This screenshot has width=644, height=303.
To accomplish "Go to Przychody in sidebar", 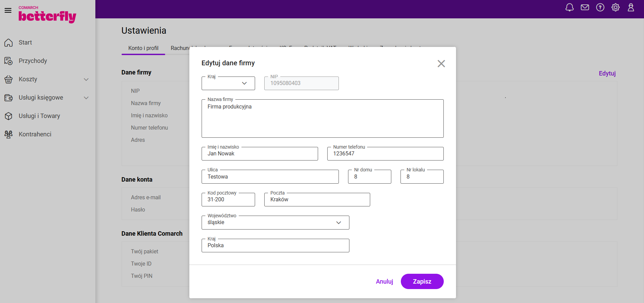I will (x=33, y=61).
